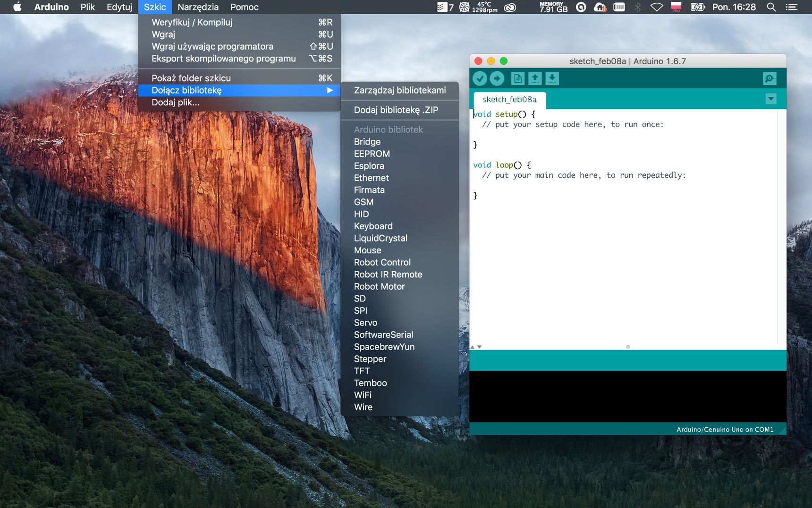Screen dimensions: 812x508
Task: Include the Firmata library
Action: (x=400, y=190)
